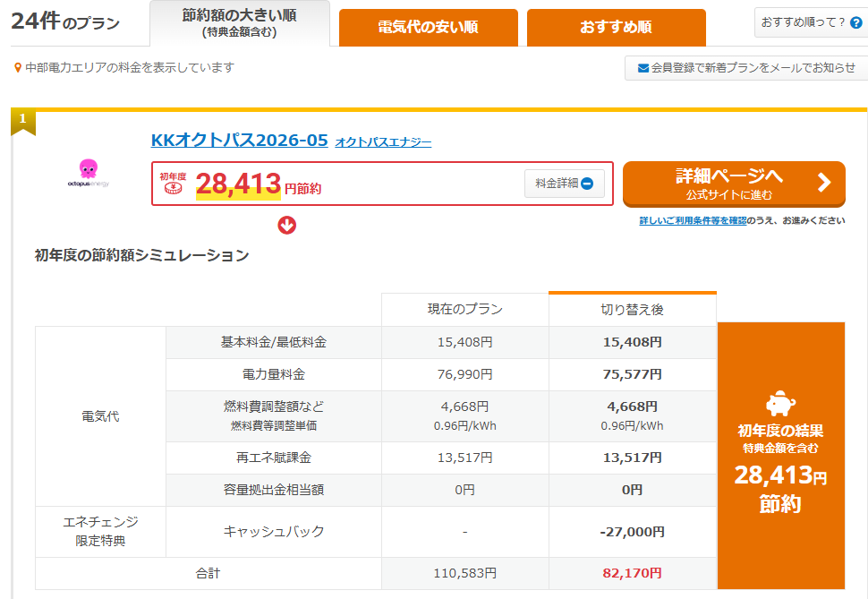
Task: Switch to 電気代の安い順 tab
Action: (429, 27)
